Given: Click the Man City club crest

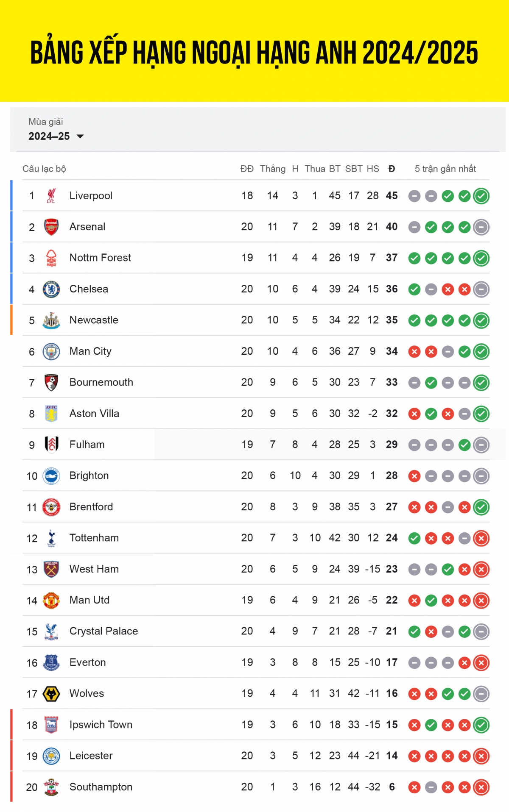Looking at the screenshot, I should point(51,352).
